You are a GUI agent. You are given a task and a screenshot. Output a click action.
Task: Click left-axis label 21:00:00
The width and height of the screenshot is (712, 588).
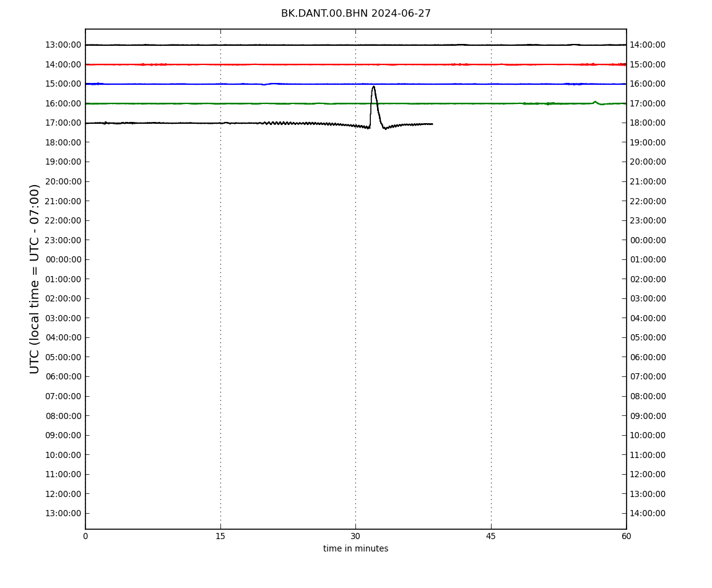click(x=63, y=201)
